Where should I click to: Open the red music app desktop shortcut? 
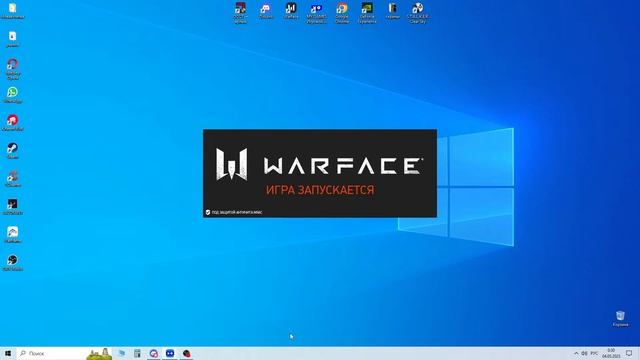click(x=13, y=123)
